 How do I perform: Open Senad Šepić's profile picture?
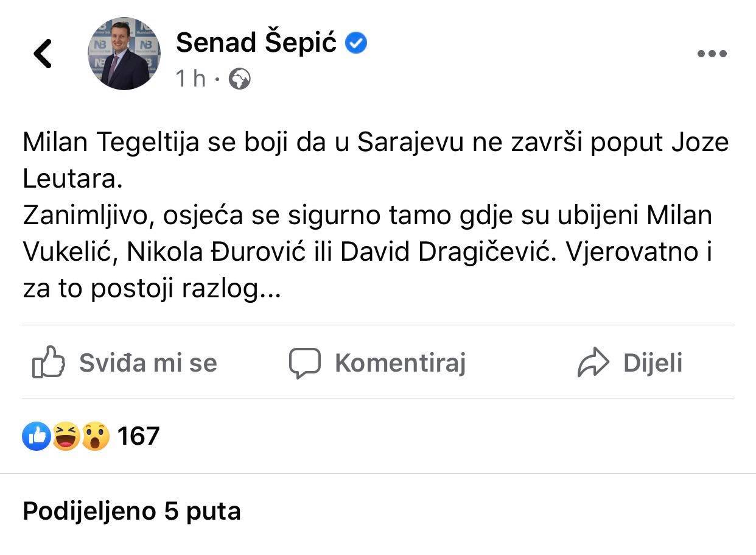pyautogui.click(x=124, y=54)
